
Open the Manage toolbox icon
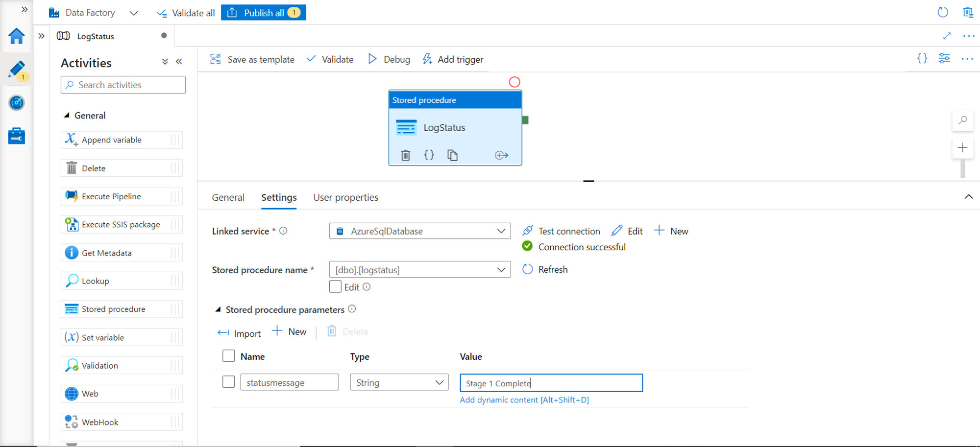pyautogui.click(x=17, y=136)
